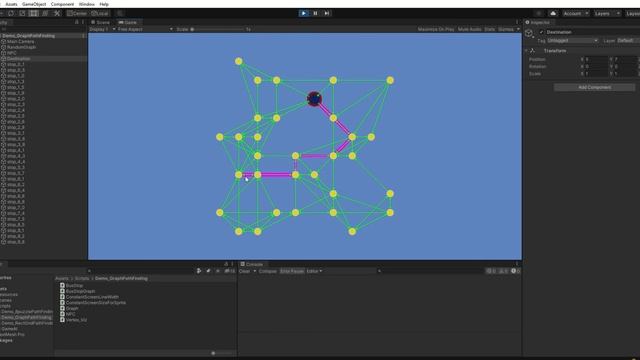The height and width of the screenshot is (360, 640).
Task: Click the Project search by label icon
Action: point(208,271)
